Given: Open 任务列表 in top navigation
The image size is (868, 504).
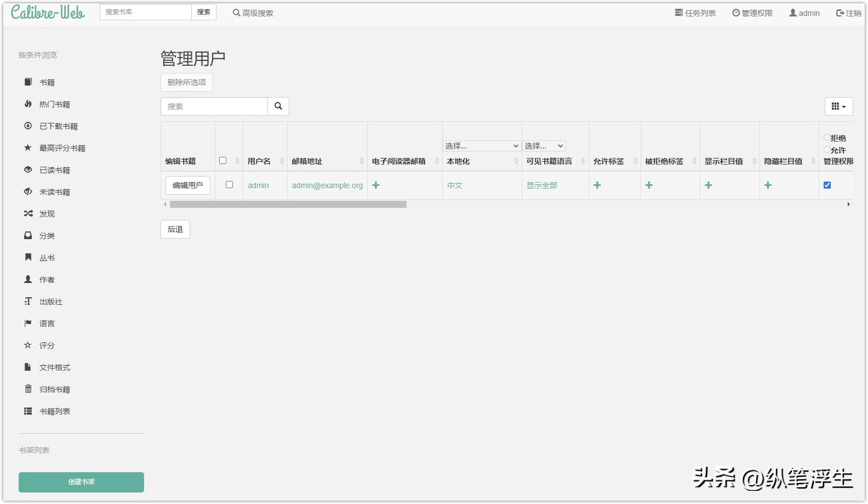Looking at the screenshot, I should coord(695,13).
